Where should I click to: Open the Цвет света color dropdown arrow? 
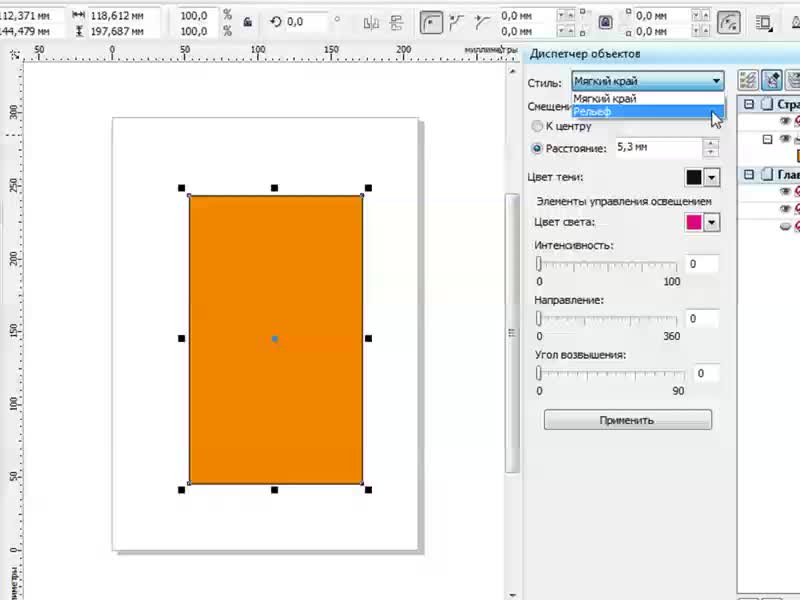712,222
